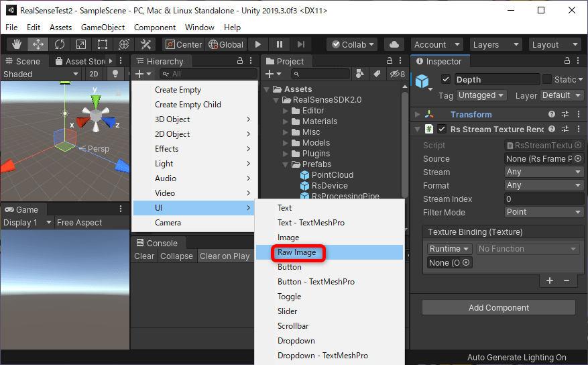Open the Stream dropdown
This screenshot has width=588, height=365.
click(544, 172)
